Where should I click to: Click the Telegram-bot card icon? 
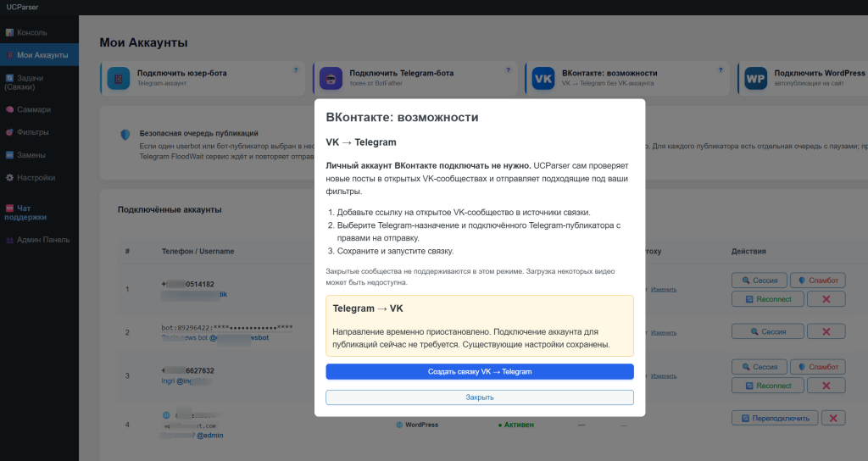331,79
